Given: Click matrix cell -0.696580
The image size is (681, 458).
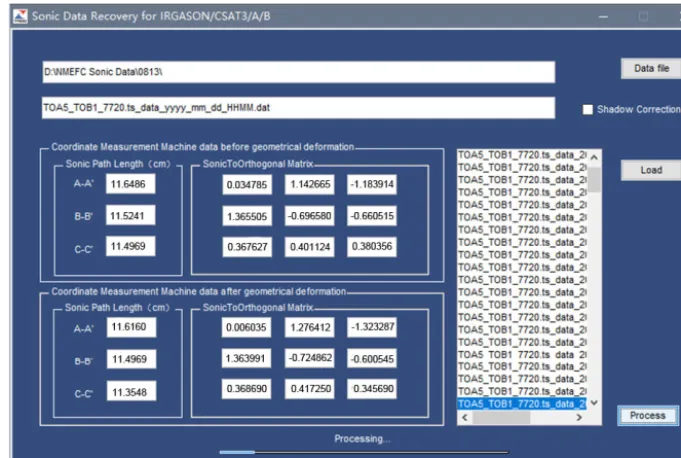Looking at the screenshot, I should tap(310, 216).
